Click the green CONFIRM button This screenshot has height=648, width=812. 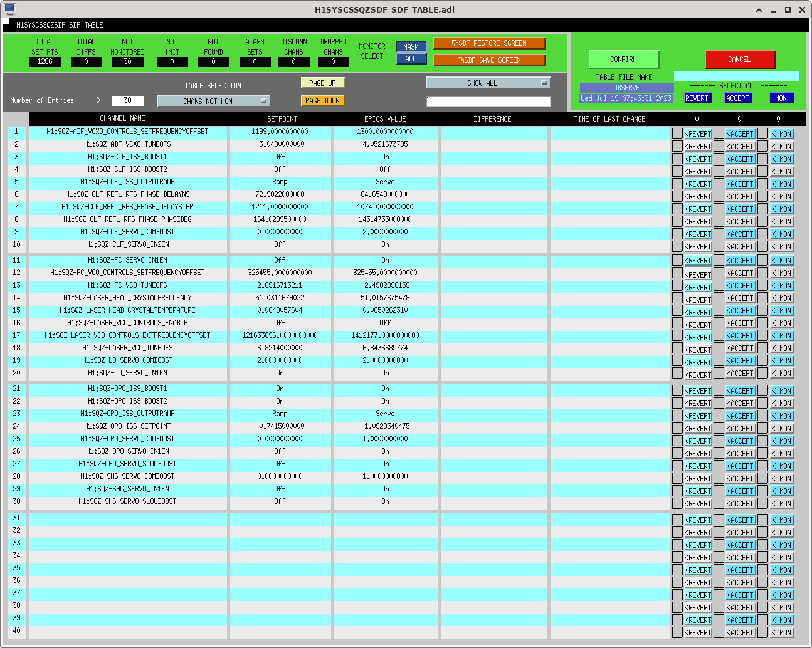[623, 60]
